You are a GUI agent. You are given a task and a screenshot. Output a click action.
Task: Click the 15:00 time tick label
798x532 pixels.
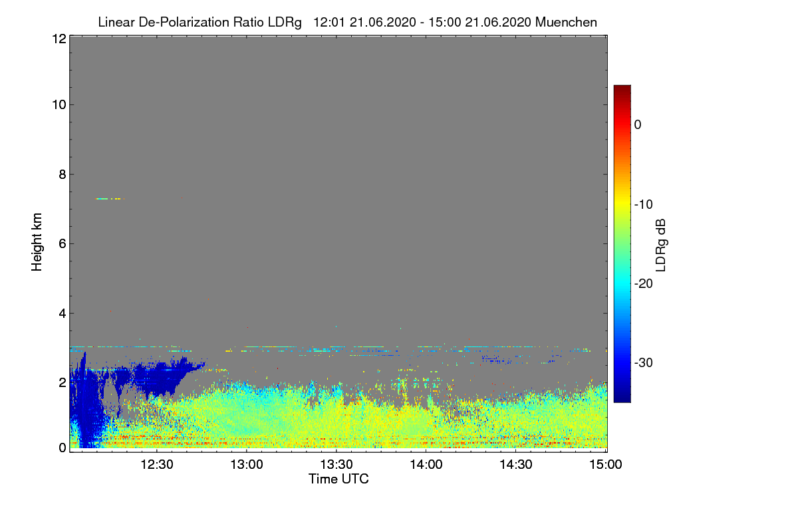pyautogui.click(x=606, y=464)
